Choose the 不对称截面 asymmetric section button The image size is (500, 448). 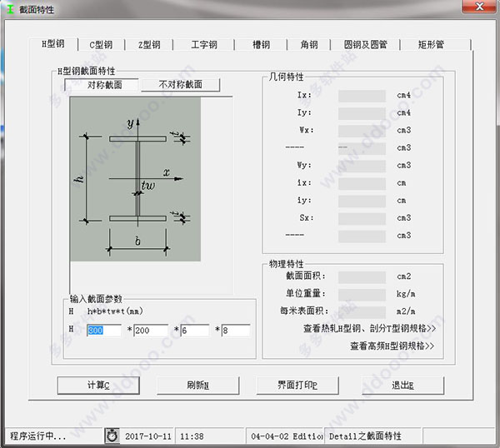181,84
